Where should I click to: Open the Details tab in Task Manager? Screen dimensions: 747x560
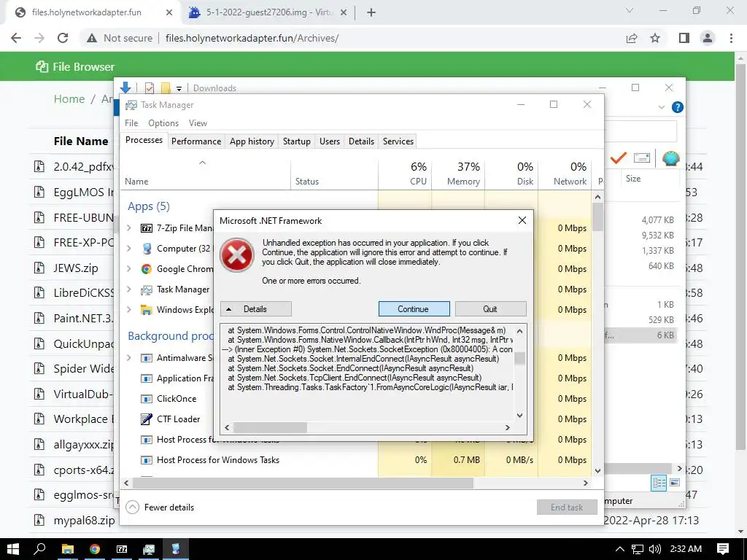361,141
